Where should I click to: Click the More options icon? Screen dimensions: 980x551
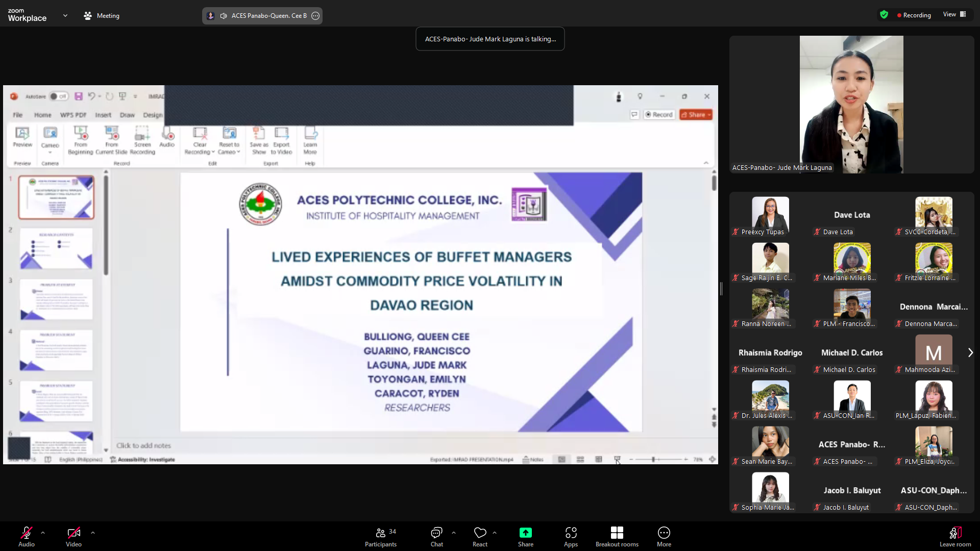[x=664, y=533]
